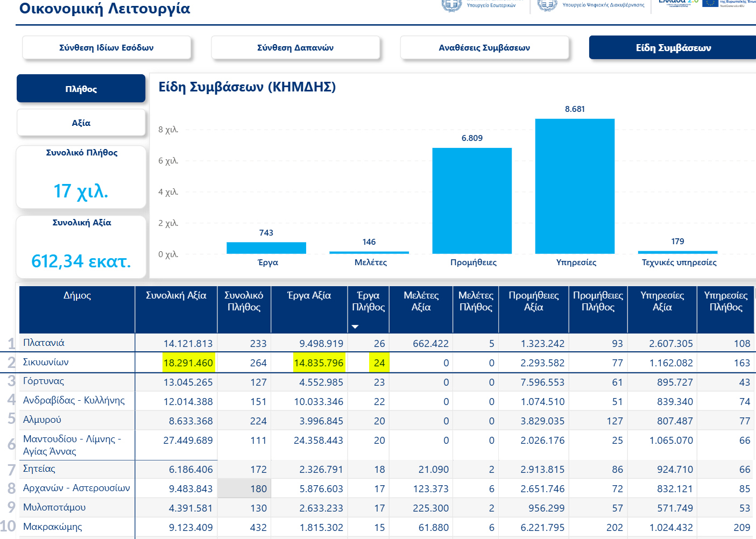This screenshot has width=756, height=539.
Task: Sort by the Δήμος column header
Action: coord(77,295)
